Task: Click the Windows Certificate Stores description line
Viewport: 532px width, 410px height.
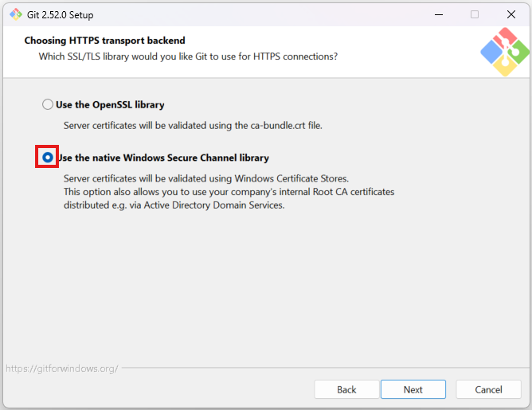Action: click(x=206, y=178)
